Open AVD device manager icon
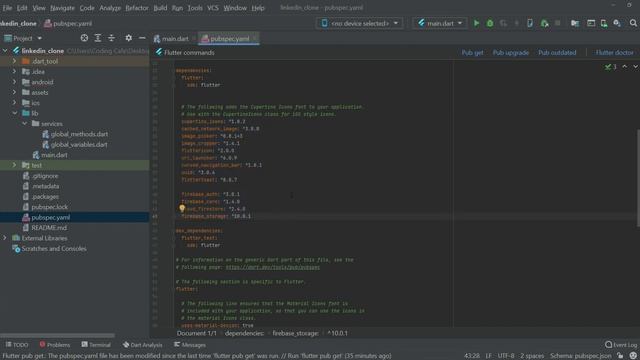The height and width of the screenshot is (360, 640). click(604, 23)
